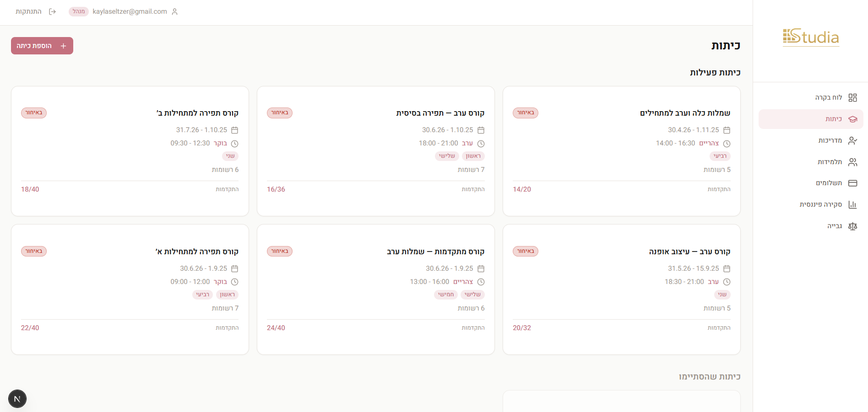Go to תלמידות menu item
The width and height of the screenshot is (868, 412).
pos(830,162)
